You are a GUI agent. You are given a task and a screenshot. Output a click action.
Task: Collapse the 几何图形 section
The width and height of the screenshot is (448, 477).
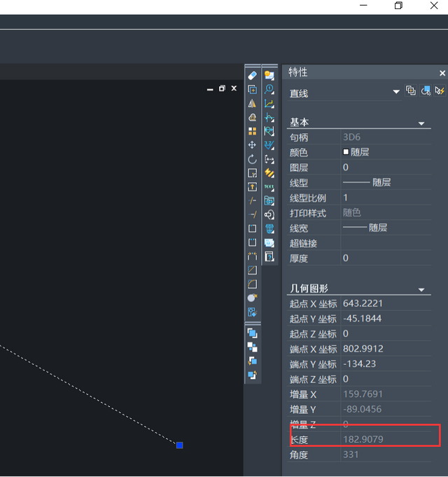pos(421,289)
